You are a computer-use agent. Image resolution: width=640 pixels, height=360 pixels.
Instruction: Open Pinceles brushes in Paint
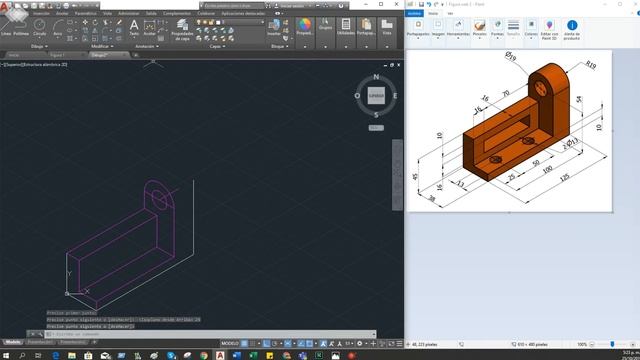480,29
